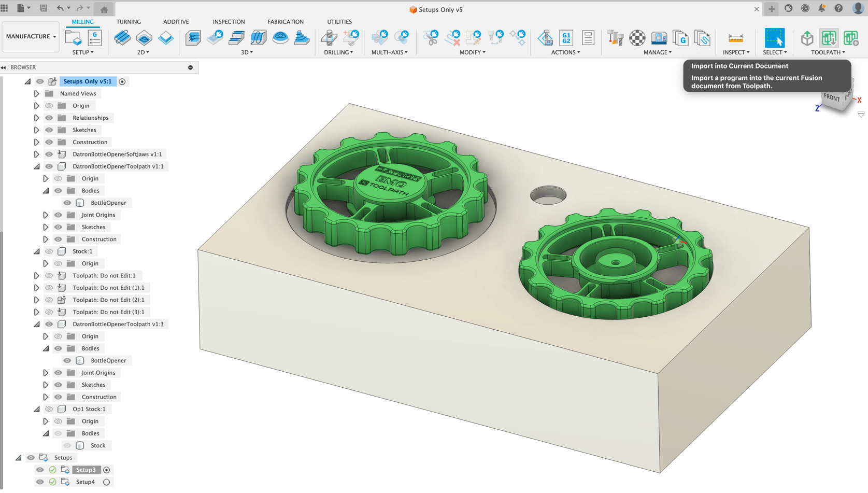This screenshot has height=493, width=868.
Task: Expand the Named Views folder
Action: click(x=36, y=93)
